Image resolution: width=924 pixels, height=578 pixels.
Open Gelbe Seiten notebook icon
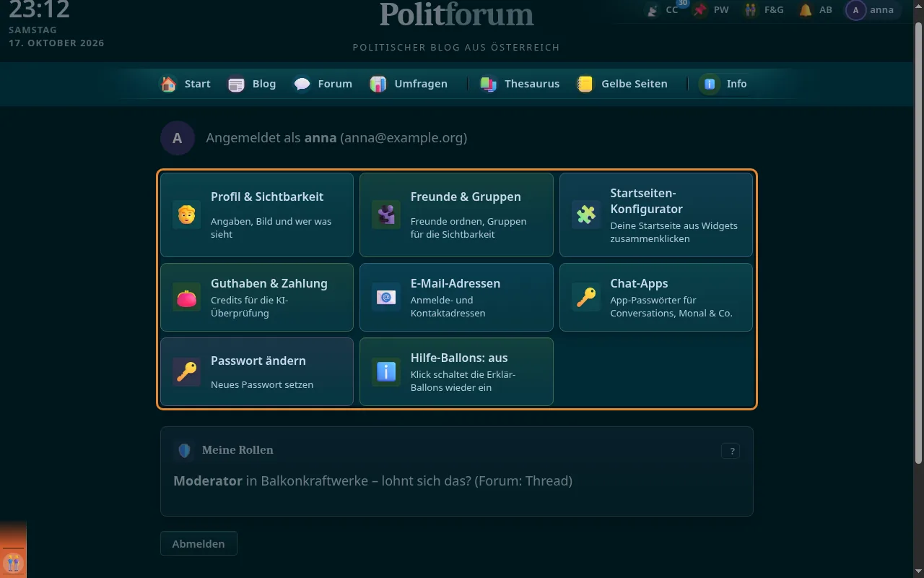point(585,84)
